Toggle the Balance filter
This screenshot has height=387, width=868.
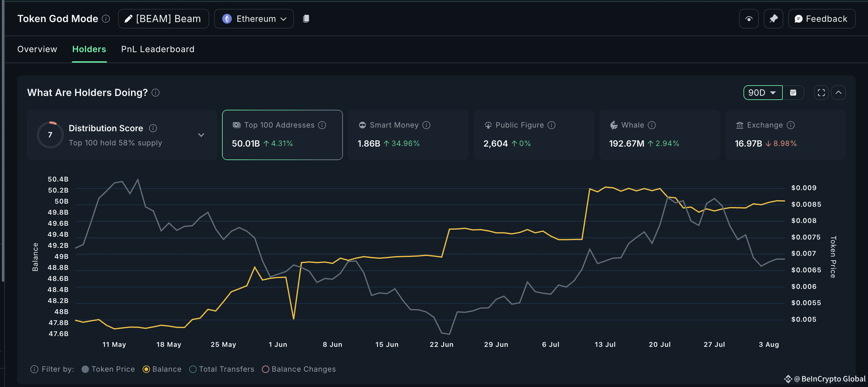tap(162, 369)
